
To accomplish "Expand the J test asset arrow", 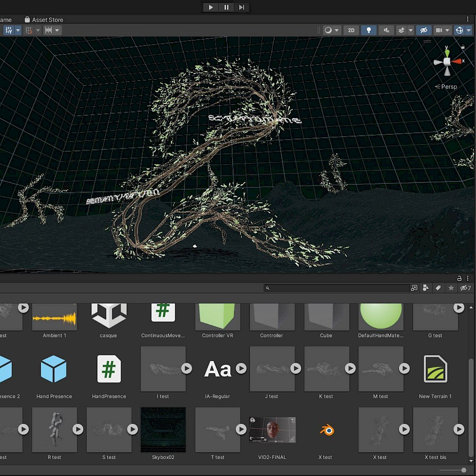I will (296, 368).
